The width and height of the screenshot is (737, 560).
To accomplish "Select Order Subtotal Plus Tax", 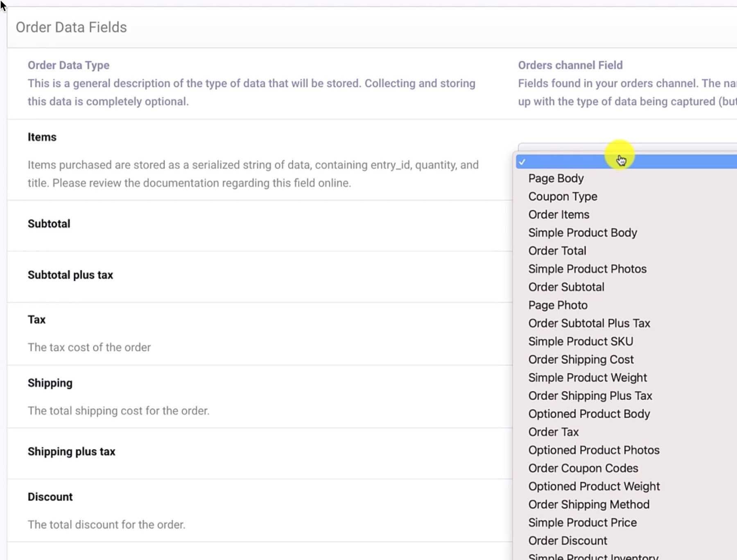I will (590, 323).
